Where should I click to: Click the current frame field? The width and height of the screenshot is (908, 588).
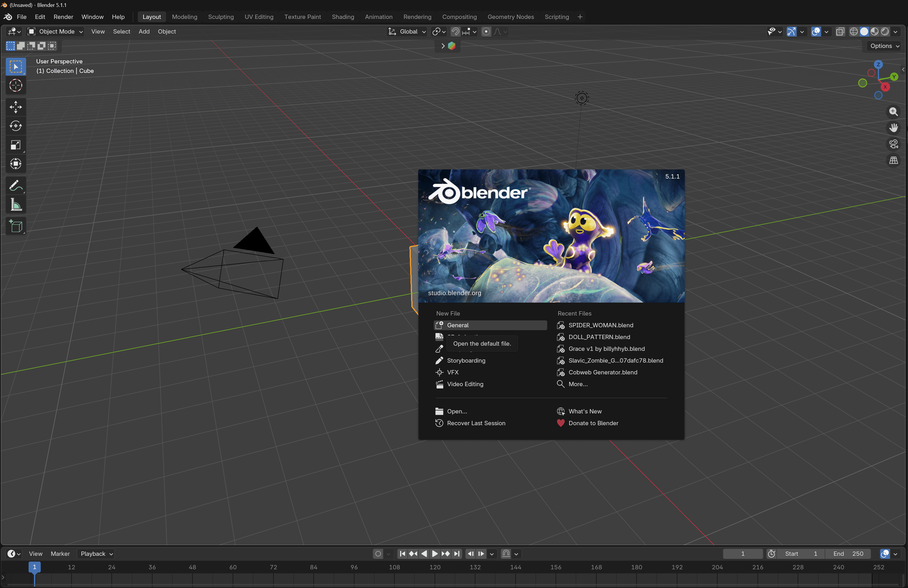point(743,554)
